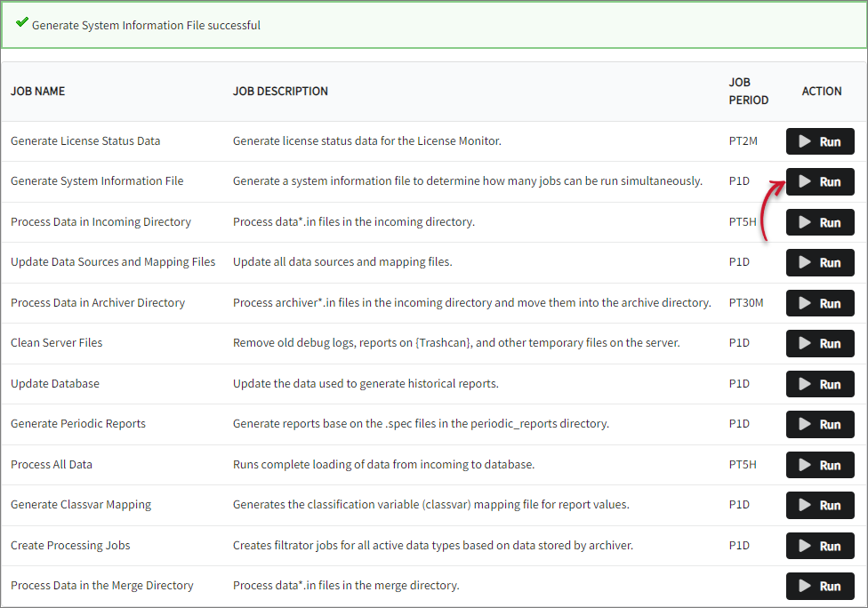Run the Process Data in Archiver Directory job

819,303
